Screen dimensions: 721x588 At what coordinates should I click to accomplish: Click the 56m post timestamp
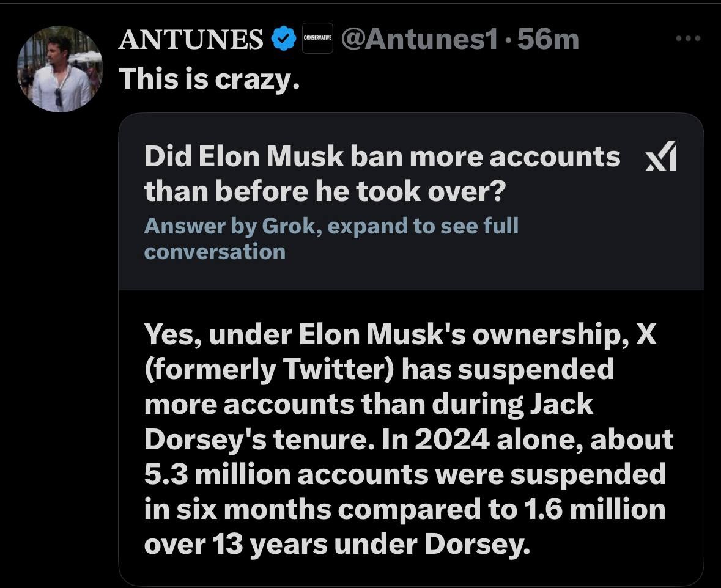tap(548, 40)
